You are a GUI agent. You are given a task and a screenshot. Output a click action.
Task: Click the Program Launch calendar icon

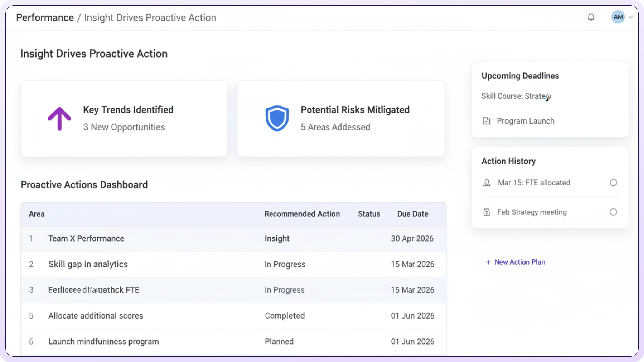tap(486, 121)
